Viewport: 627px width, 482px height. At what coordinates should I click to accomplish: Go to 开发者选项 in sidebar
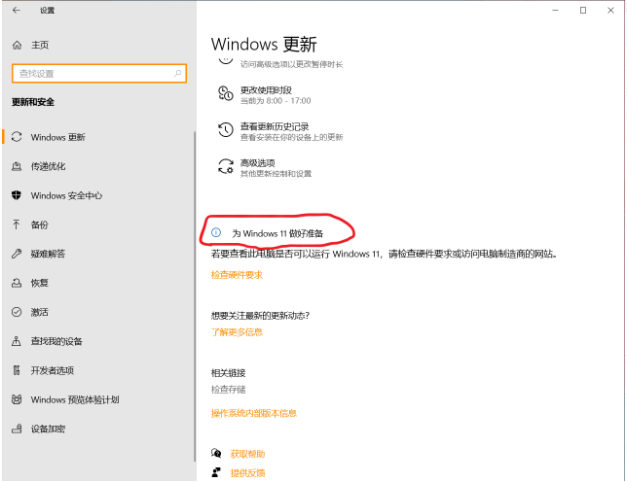[x=52, y=370]
